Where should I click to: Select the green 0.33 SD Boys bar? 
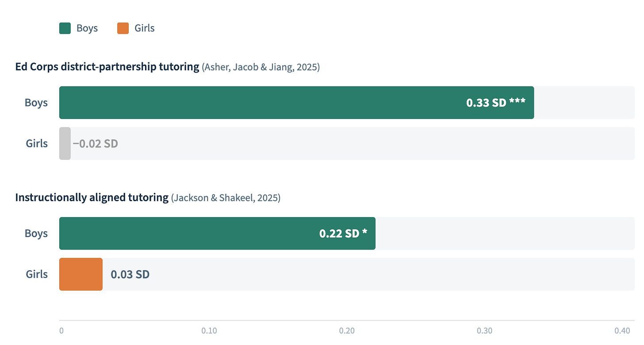click(296, 103)
